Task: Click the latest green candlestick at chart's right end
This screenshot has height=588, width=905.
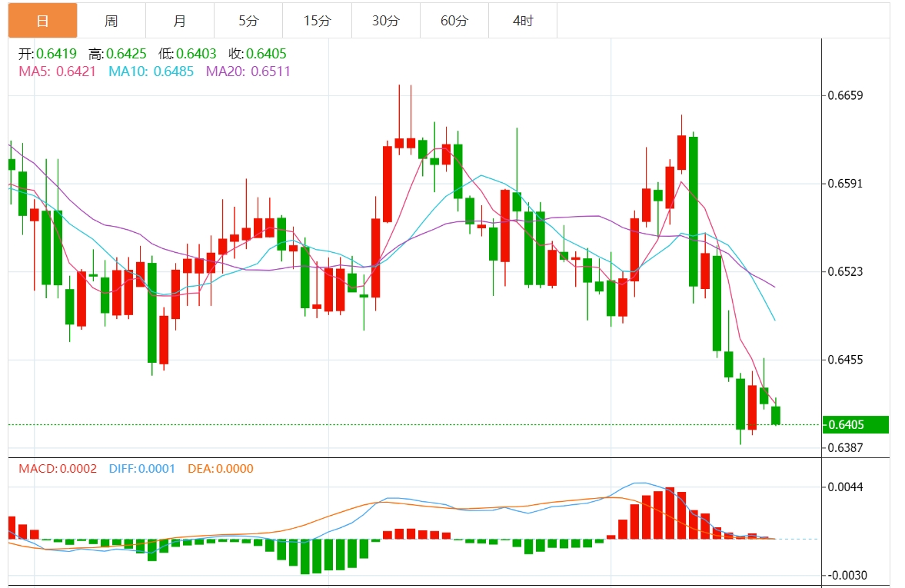Action: coord(776,416)
